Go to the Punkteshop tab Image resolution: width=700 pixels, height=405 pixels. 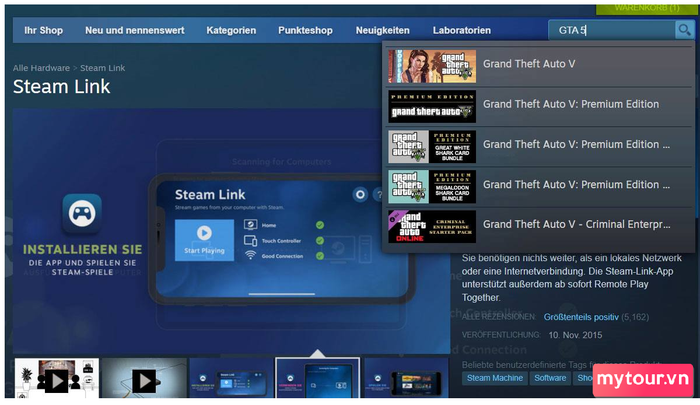[305, 30]
